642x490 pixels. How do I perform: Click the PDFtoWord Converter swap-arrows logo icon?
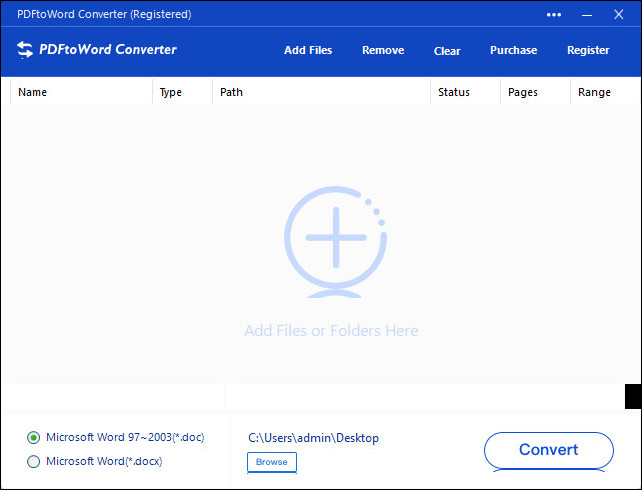click(25, 50)
